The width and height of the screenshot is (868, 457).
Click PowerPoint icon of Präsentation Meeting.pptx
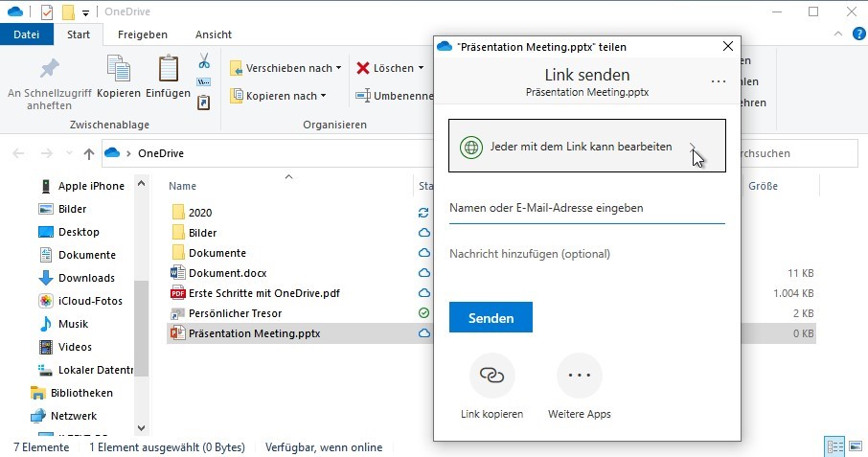pos(177,333)
